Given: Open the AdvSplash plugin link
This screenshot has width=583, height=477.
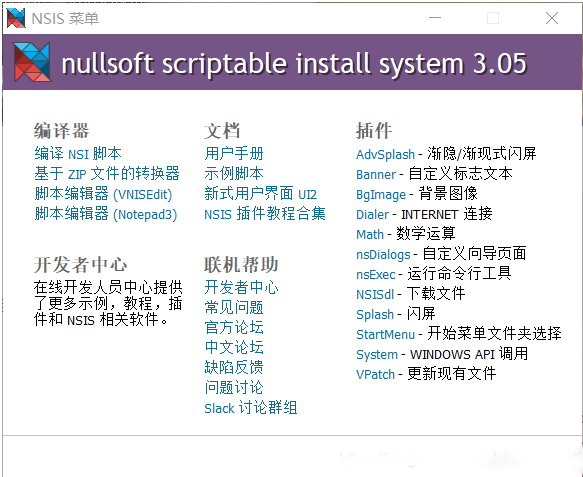Looking at the screenshot, I should click(x=385, y=154).
